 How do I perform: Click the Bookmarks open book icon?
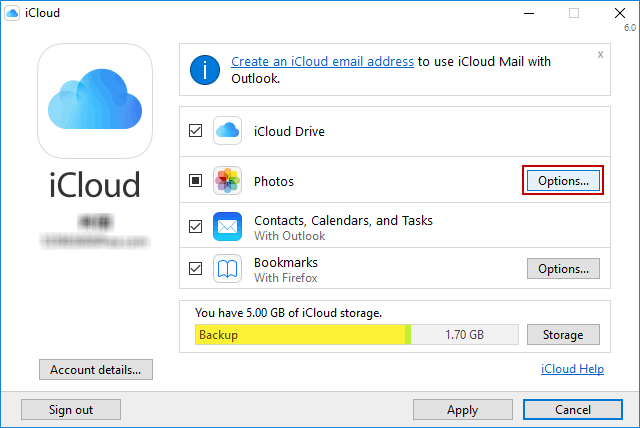[227, 268]
